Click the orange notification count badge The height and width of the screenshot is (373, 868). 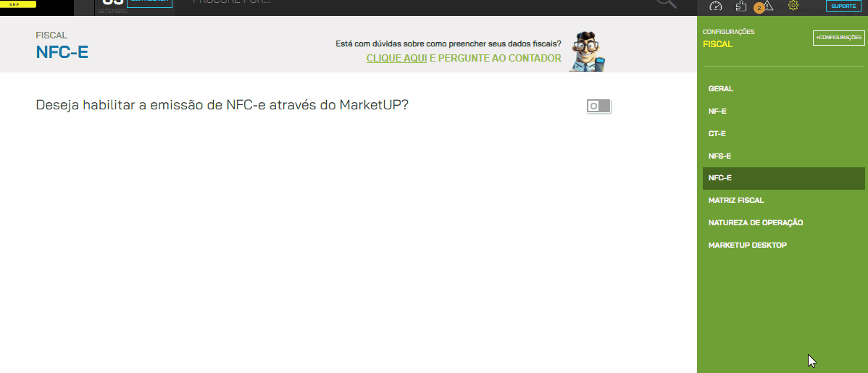(759, 8)
